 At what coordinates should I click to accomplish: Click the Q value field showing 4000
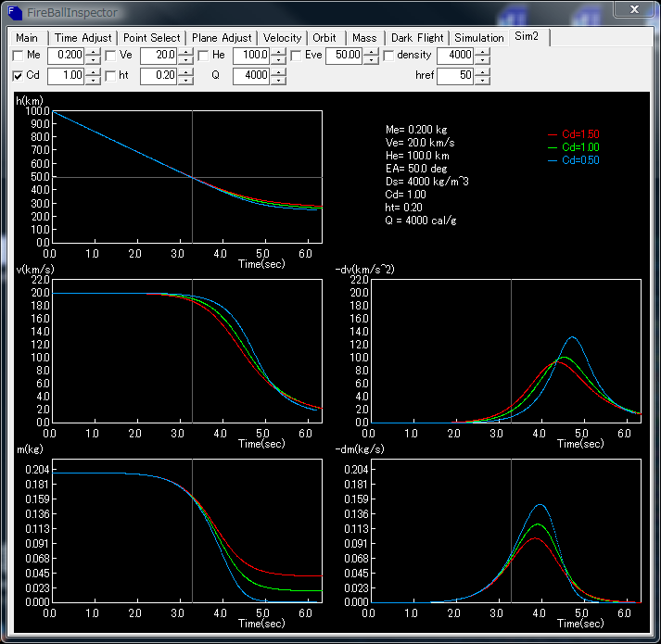point(250,76)
